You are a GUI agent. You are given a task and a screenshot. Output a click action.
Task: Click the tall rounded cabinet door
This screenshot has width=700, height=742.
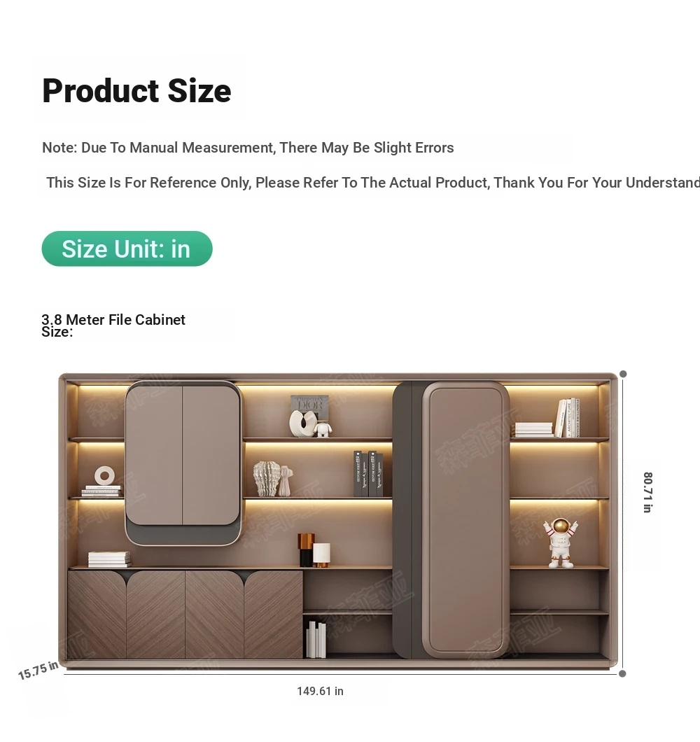pyautogui.click(x=465, y=519)
